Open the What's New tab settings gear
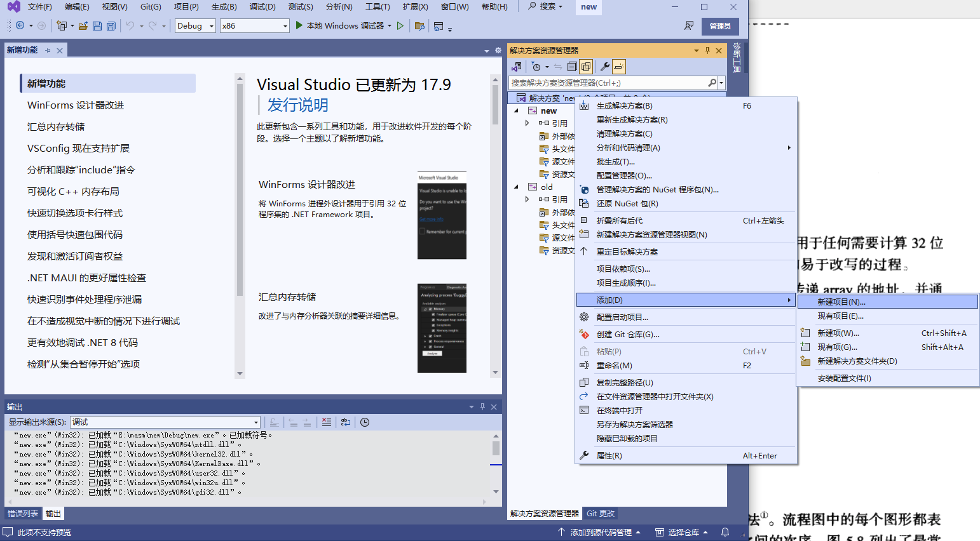The height and width of the screenshot is (541, 980). click(498, 50)
